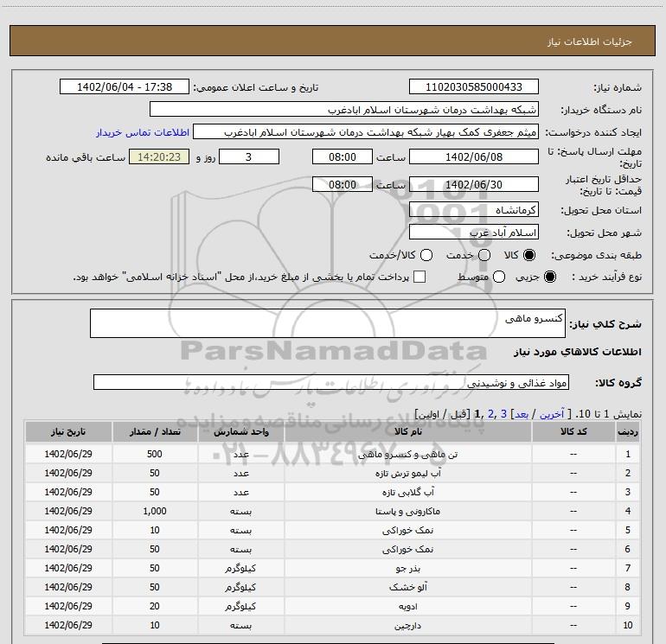Click the product group field مواد غذائی و نوشیدنی
Image resolution: width=666 pixels, height=644 pixels.
(x=331, y=382)
